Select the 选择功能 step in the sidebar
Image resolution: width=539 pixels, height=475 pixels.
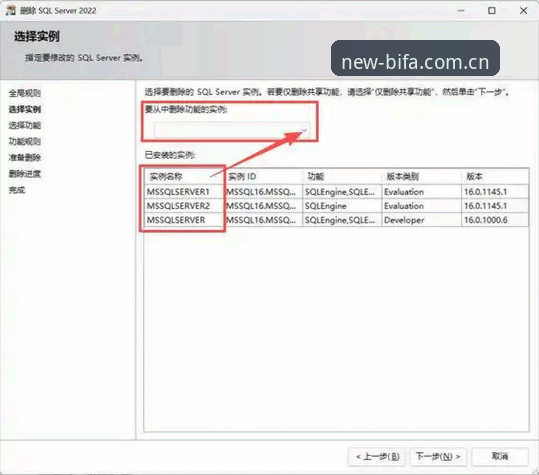coord(25,125)
